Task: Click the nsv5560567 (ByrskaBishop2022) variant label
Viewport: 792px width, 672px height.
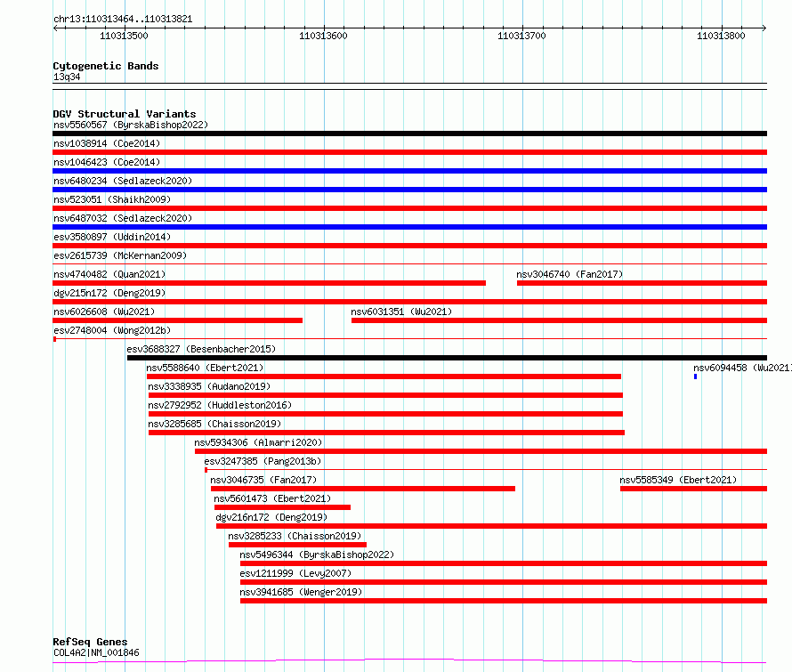Action: (131, 125)
